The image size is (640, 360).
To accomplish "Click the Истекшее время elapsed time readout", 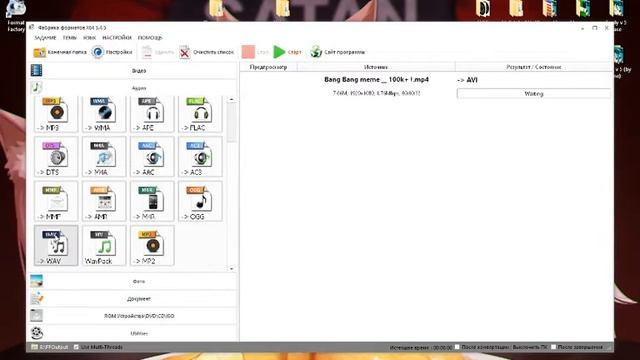I will (x=420, y=347).
